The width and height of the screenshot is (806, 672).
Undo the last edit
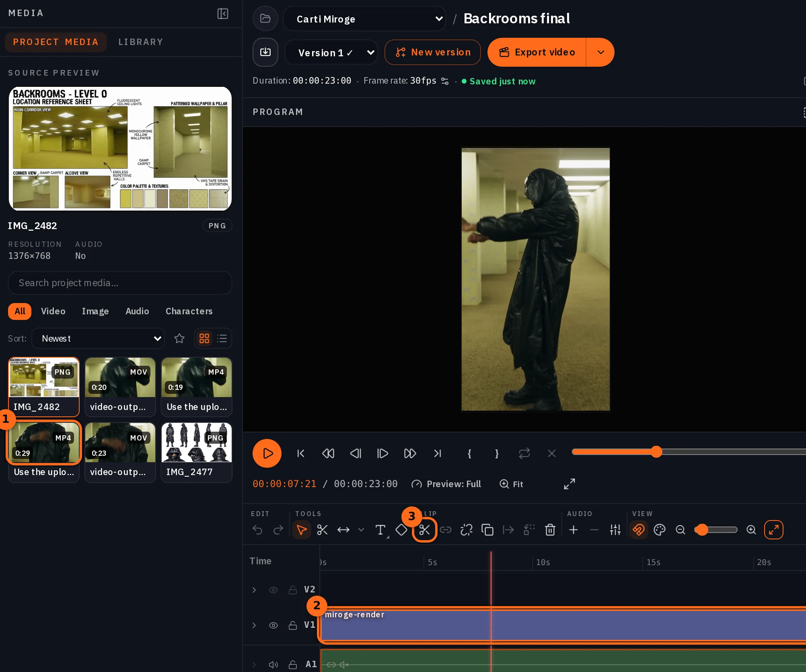(257, 530)
